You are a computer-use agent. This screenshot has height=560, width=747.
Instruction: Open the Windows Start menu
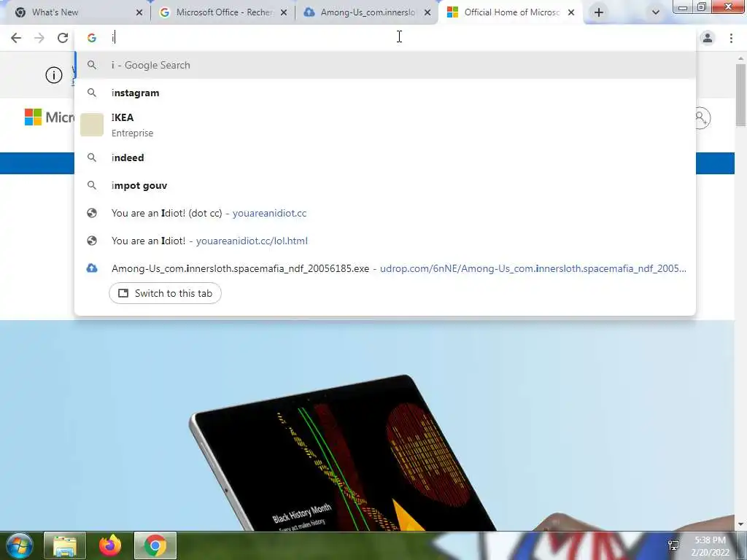(19, 545)
